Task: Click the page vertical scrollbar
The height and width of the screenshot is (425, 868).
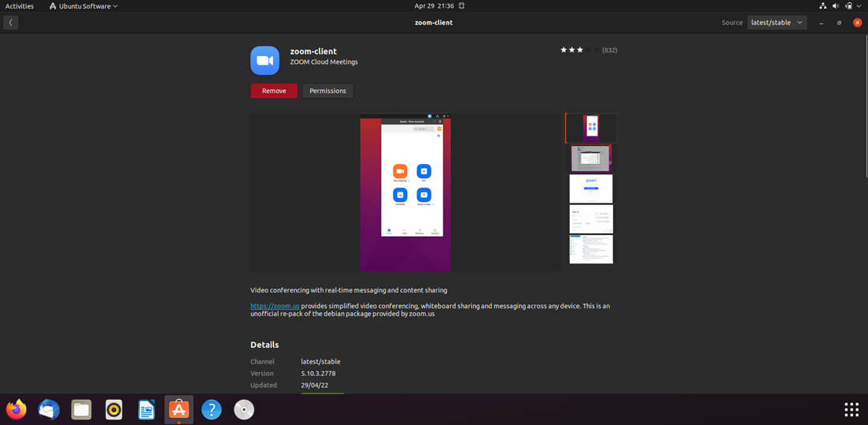Action: (x=866, y=106)
